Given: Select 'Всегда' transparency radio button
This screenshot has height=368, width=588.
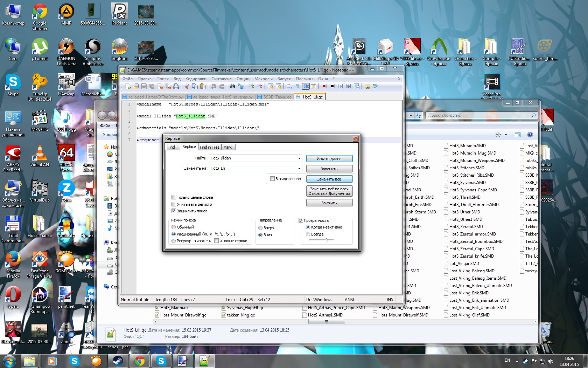Looking at the screenshot, I should click(x=308, y=234).
